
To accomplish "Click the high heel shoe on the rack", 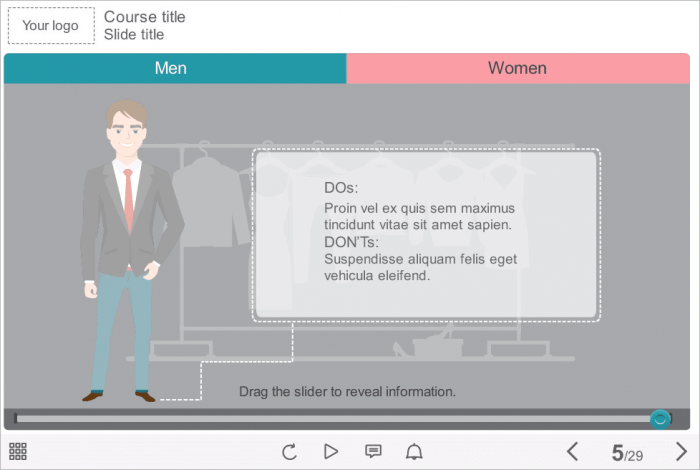I will coord(400,349).
